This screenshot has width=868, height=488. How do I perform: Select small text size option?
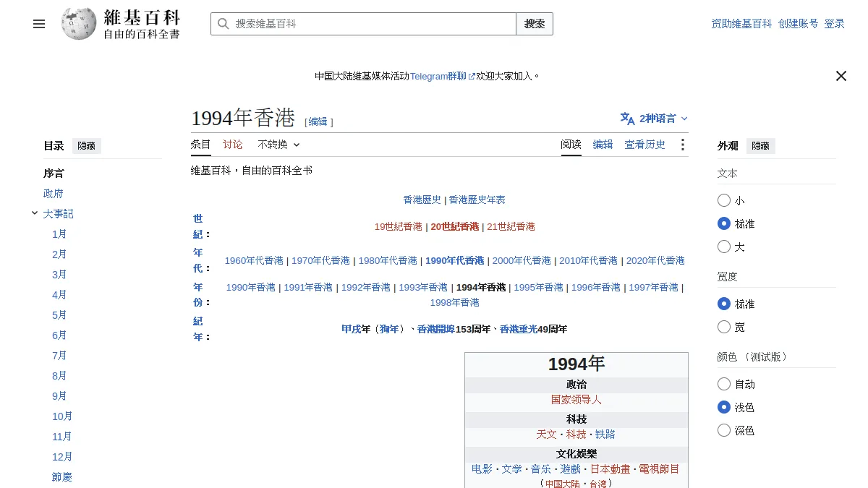[x=724, y=200]
